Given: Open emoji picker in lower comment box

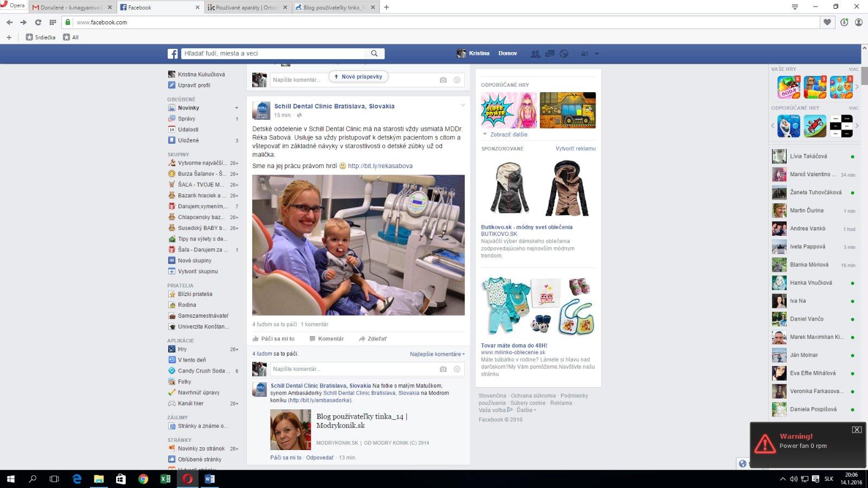Looking at the screenshot, I should click(457, 369).
